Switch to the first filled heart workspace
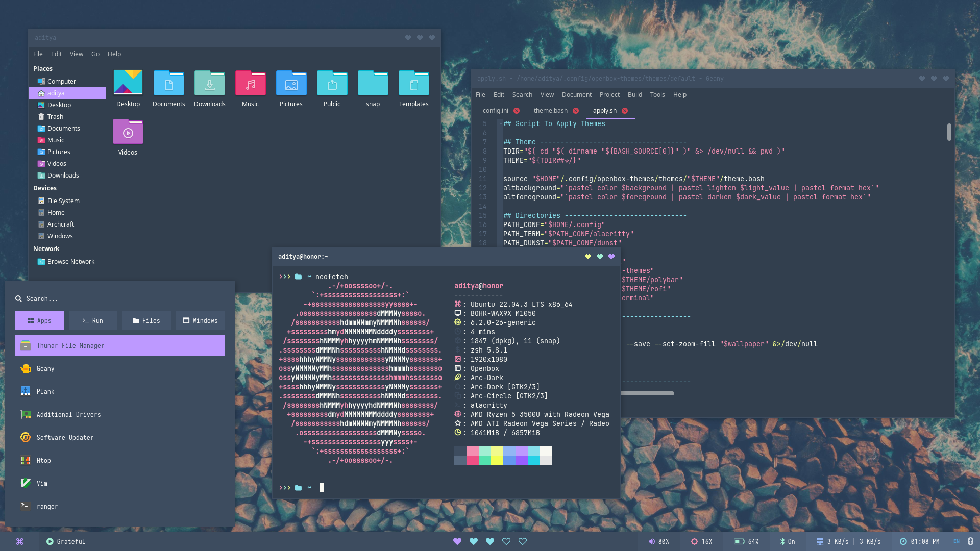980x551 pixels. tap(457, 541)
